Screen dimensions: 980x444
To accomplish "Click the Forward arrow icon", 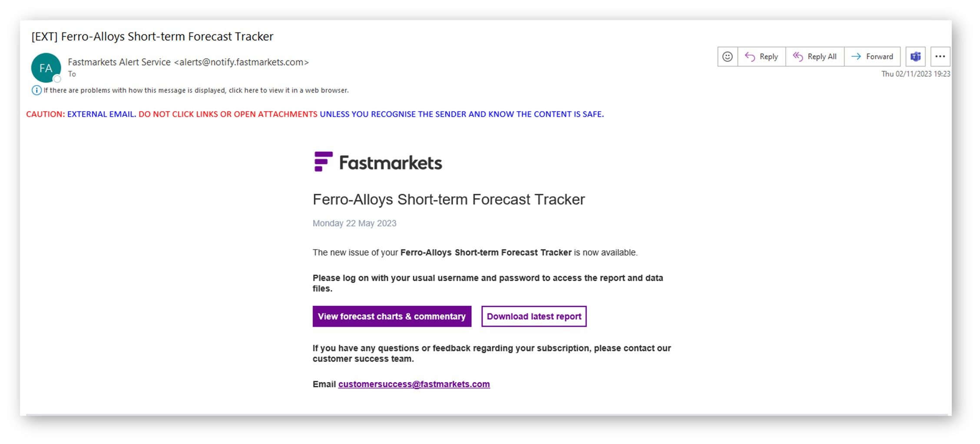I will pyautogui.click(x=856, y=57).
